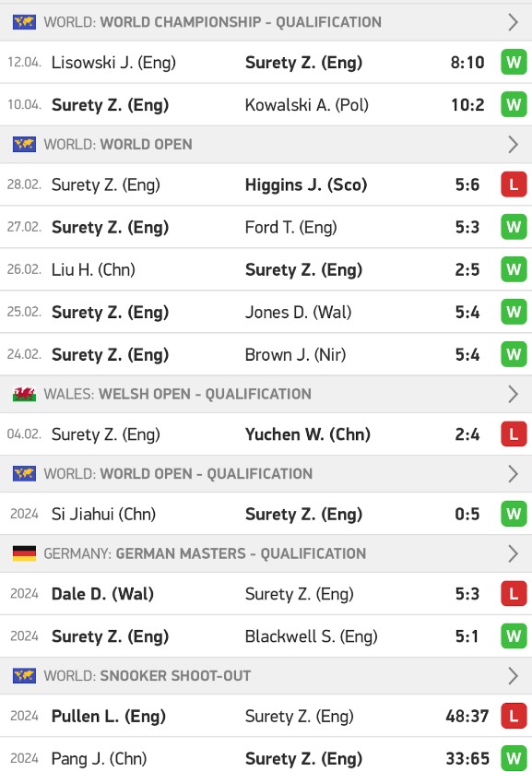
Task: Click the red L badge on Higgins match
Action: click(x=514, y=184)
